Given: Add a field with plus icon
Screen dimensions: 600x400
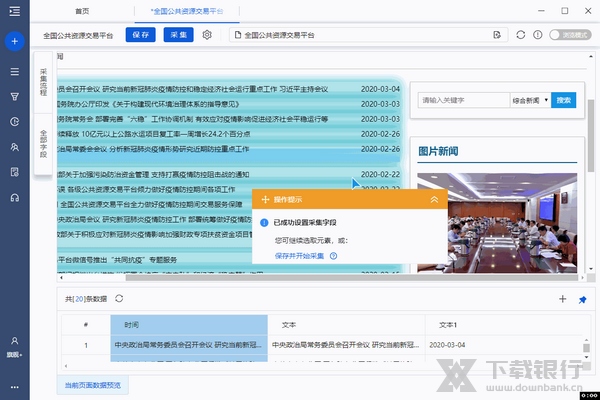Looking at the screenshot, I should click(x=562, y=299).
